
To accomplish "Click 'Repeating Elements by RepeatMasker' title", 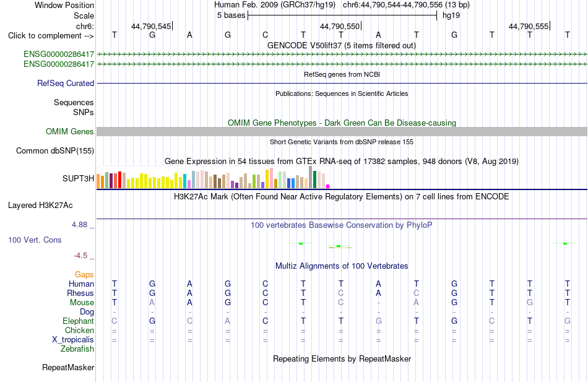I will click(x=342, y=358).
